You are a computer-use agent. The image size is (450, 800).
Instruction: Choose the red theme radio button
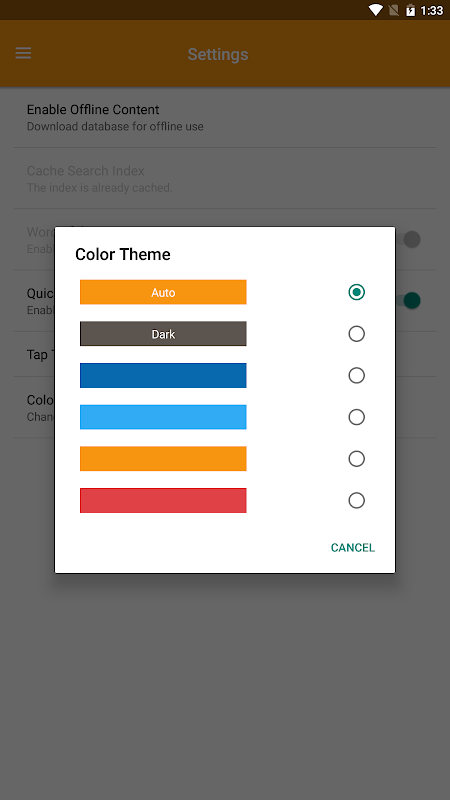(357, 501)
